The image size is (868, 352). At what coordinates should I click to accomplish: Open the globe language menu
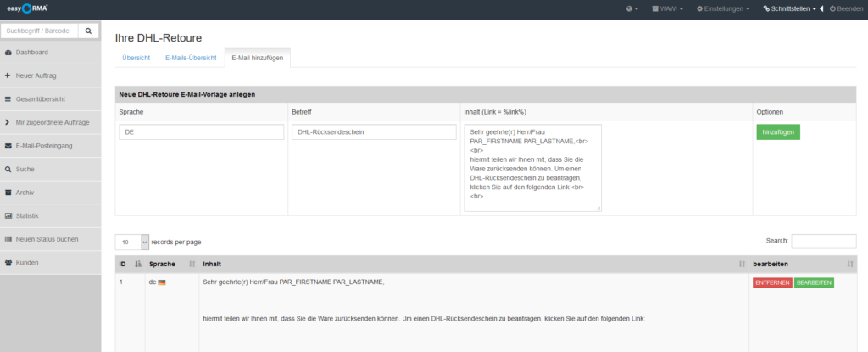tap(632, 8)
